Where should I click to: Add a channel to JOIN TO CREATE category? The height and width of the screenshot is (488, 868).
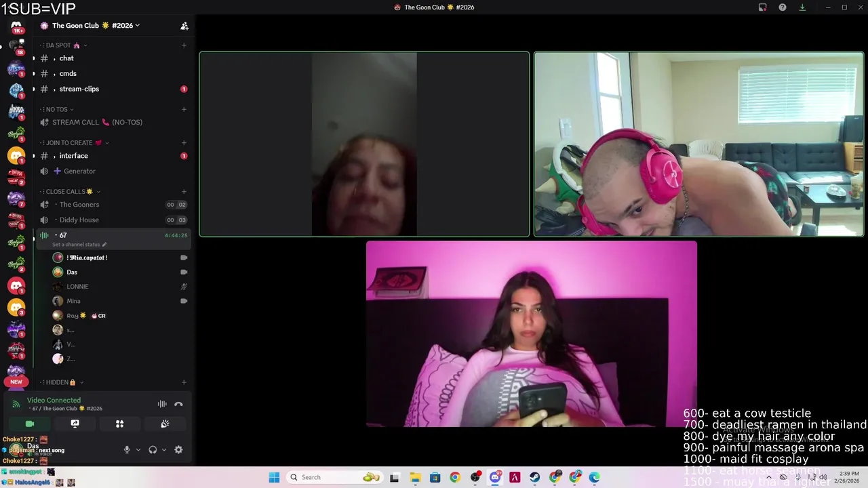(x=184, y=143)
